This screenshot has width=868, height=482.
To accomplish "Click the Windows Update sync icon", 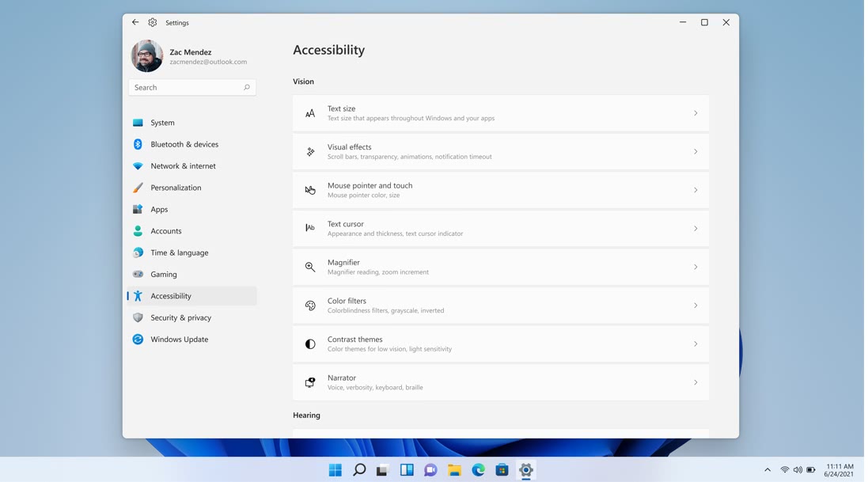I will click(138, 339).
